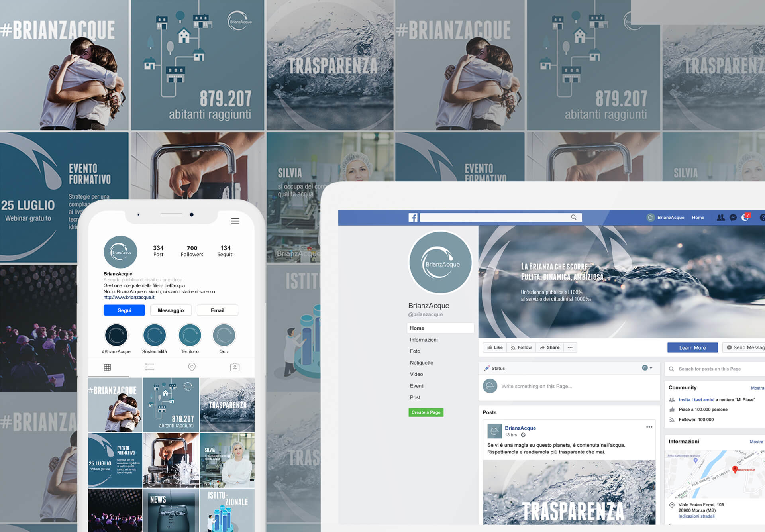765x532 pixels.
Task: Open the more options ellipsis beside Share
Action: pyautogui.click(x=570, y=347)
